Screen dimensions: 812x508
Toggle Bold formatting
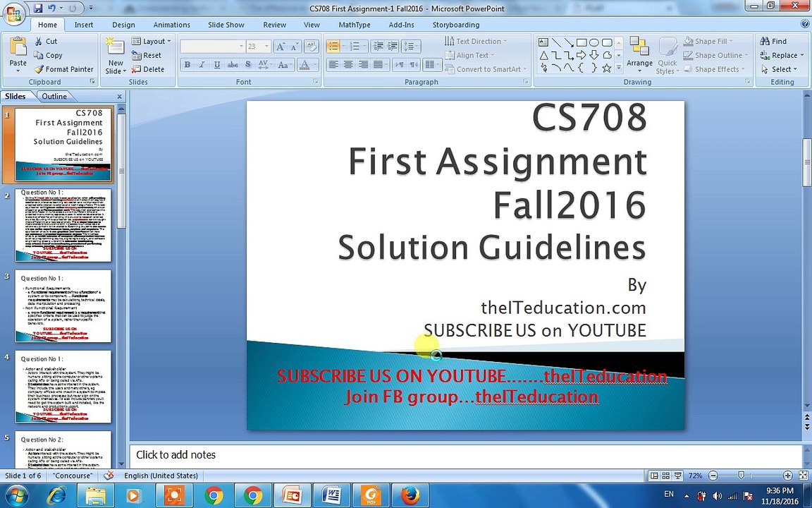click(x=187, y=65)
